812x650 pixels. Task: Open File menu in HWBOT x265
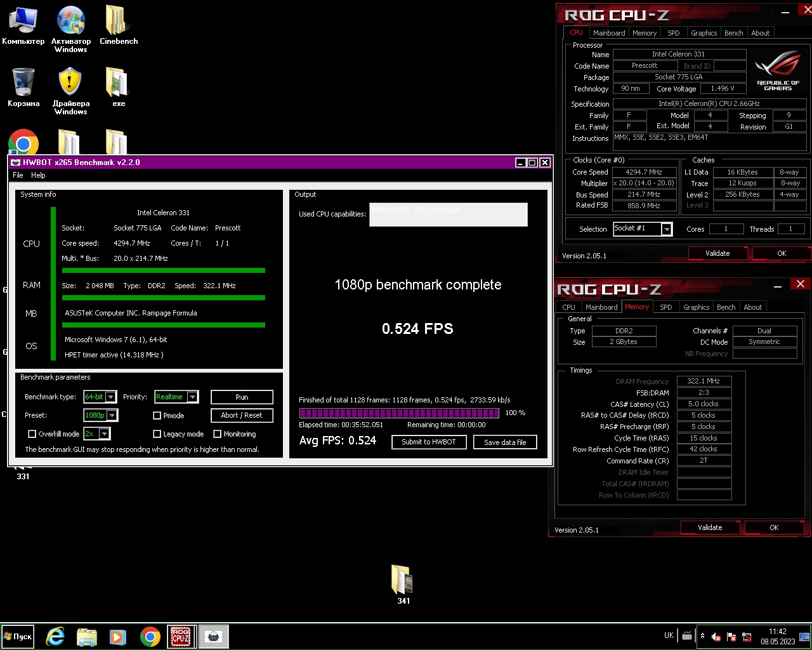(x=18, y=175)
